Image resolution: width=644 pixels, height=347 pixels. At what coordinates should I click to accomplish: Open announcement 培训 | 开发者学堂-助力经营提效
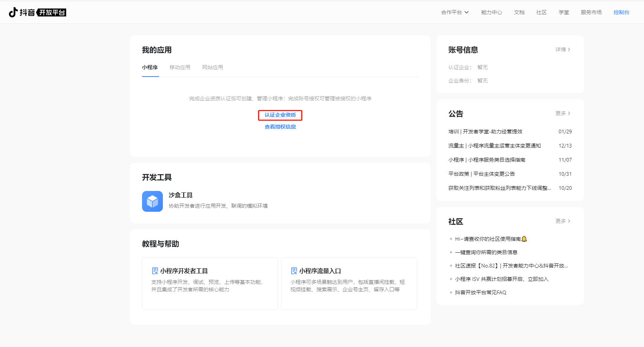(485, 132)
